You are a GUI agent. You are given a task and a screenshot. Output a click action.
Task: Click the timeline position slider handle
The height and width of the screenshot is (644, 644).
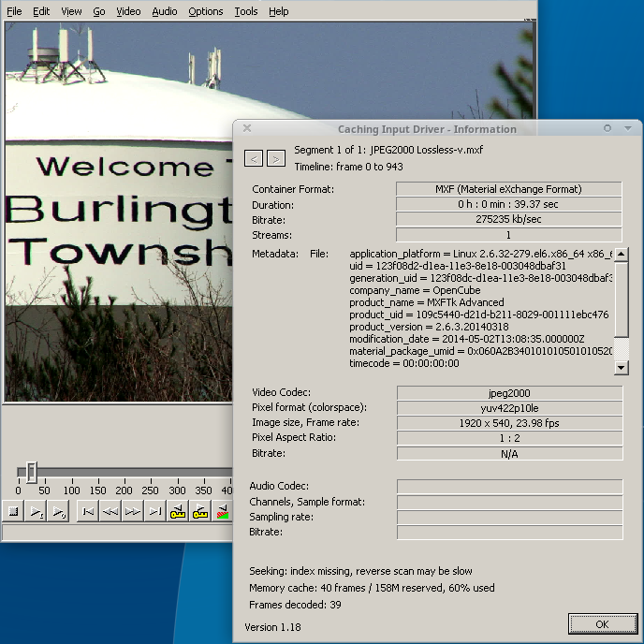coord(31,472)
